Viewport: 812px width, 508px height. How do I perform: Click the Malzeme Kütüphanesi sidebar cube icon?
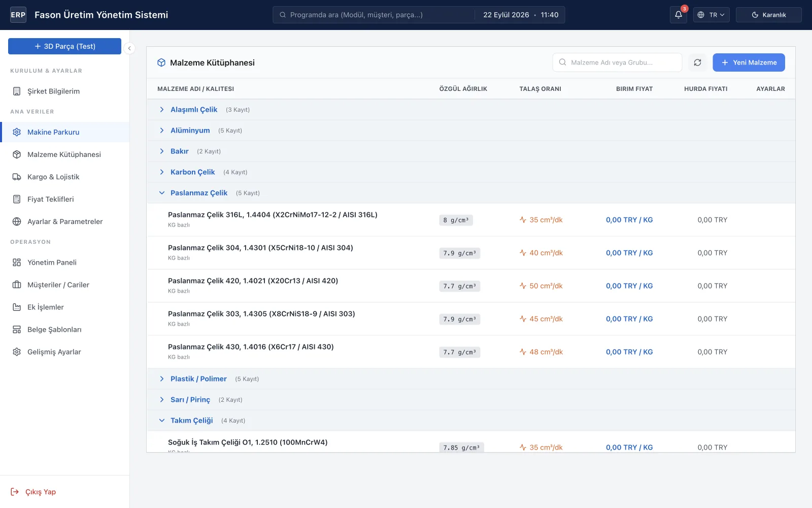click(17, 154)
